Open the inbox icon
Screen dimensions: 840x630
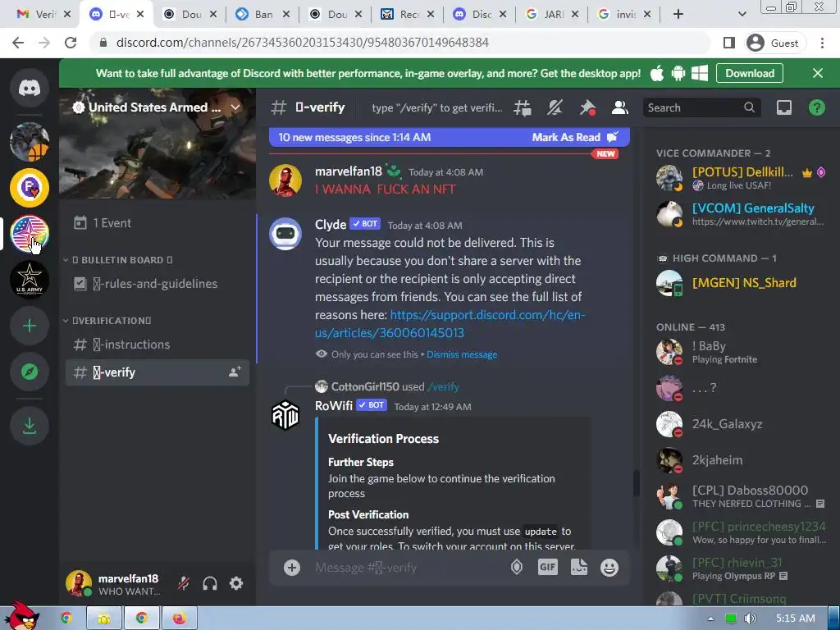(x=784, y=107)
